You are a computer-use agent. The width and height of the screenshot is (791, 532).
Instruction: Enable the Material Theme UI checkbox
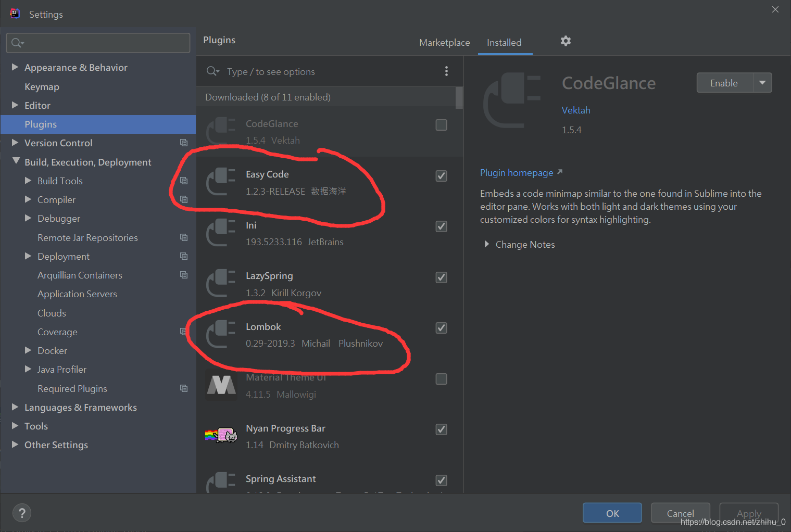pyautogui.click(x=441, y=379)
